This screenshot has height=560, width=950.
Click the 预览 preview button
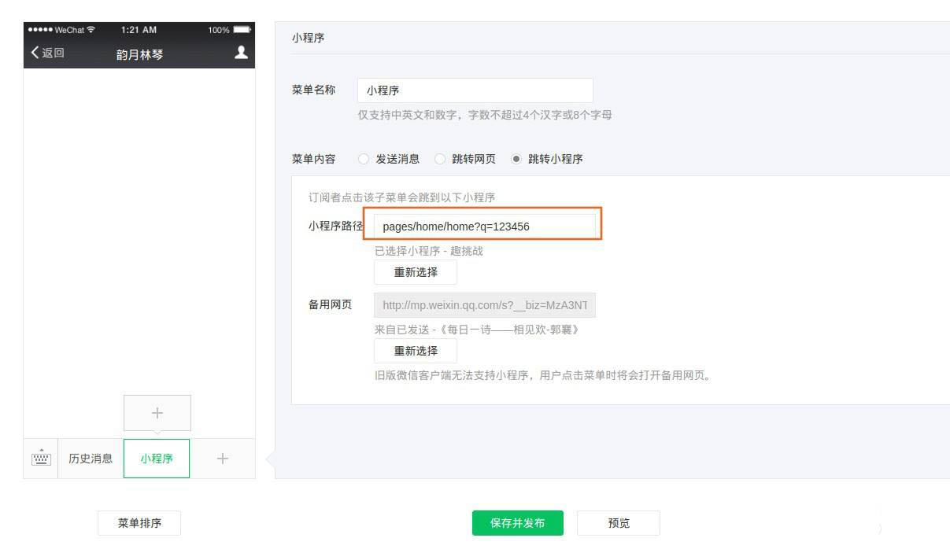[x=619, y=522]
